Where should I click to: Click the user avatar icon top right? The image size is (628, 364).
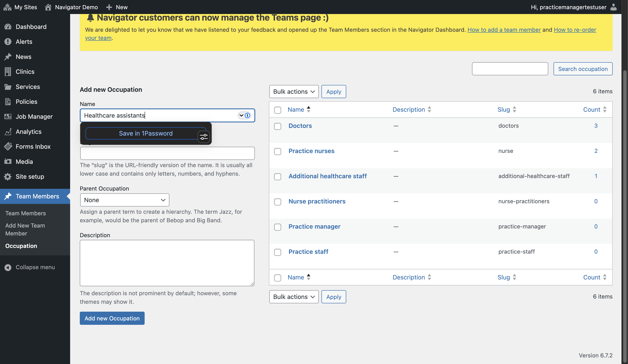click(613, 7)
